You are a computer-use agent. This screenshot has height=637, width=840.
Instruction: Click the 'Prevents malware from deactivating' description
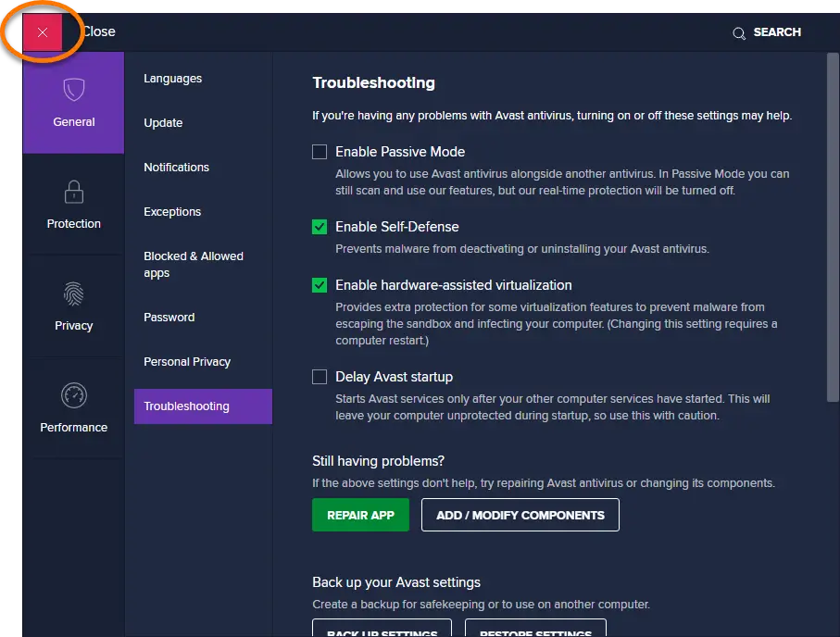pyautogui.click(x=522, y=248)
